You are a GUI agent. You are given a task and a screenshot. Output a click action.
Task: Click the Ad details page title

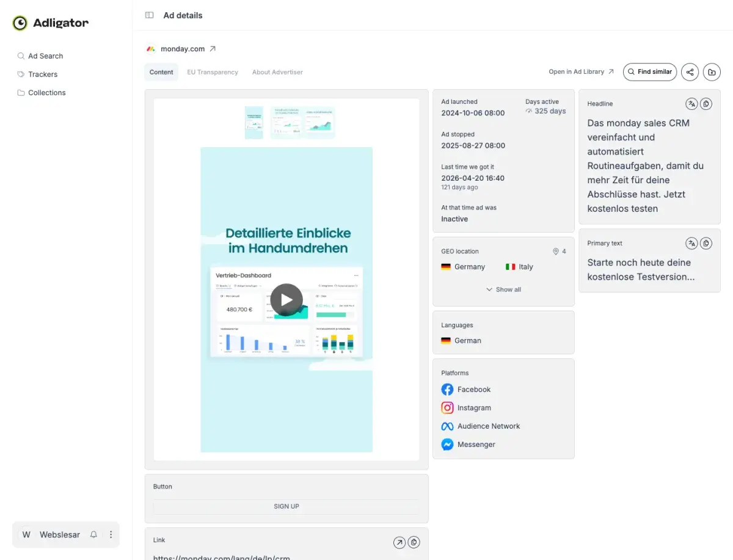[x=183, y=15]
